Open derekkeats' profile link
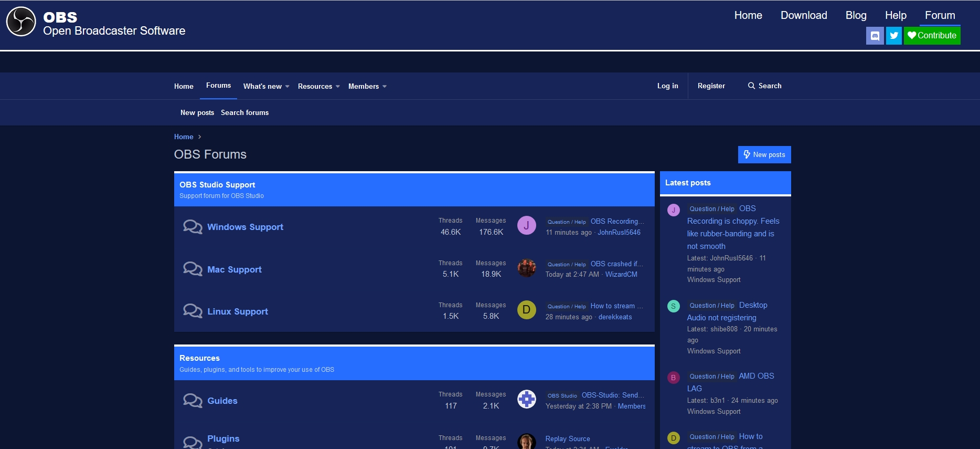980x449 pixels. [615, 317]
